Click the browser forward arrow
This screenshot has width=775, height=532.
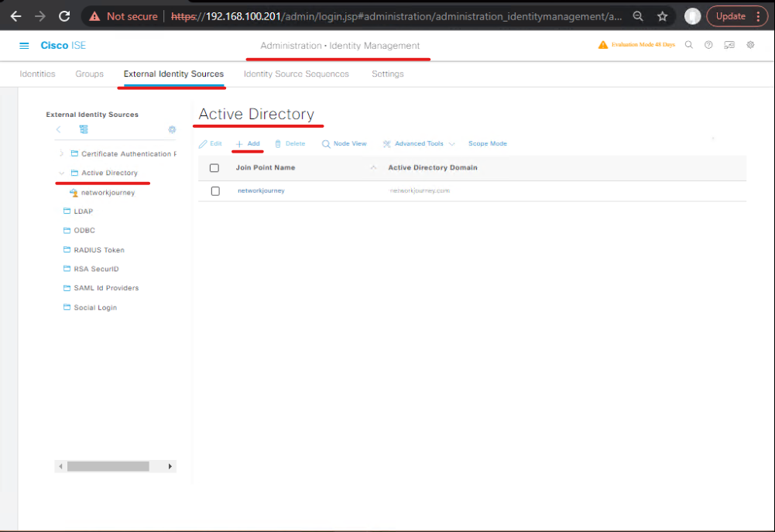click(x=40, y=16)
